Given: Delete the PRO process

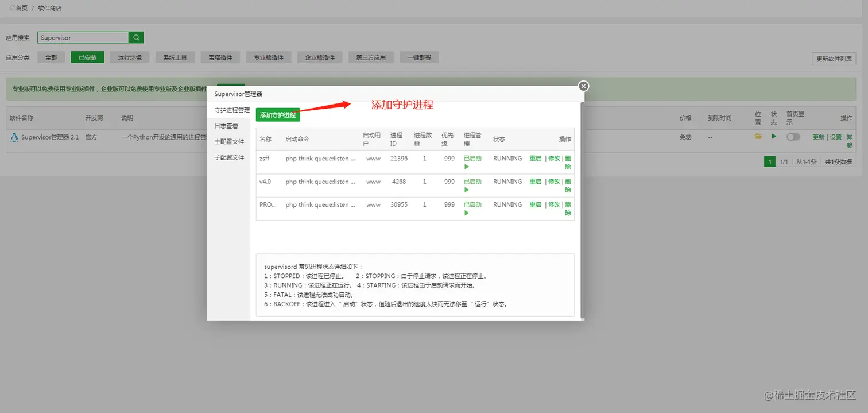Looking at the screenshot, I should pos(568,208).
